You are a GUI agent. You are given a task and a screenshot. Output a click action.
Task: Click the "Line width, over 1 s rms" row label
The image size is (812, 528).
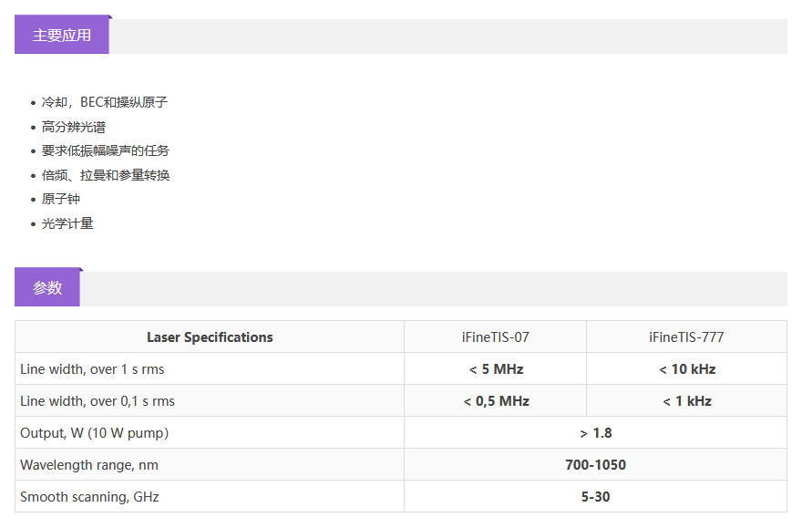92,369
